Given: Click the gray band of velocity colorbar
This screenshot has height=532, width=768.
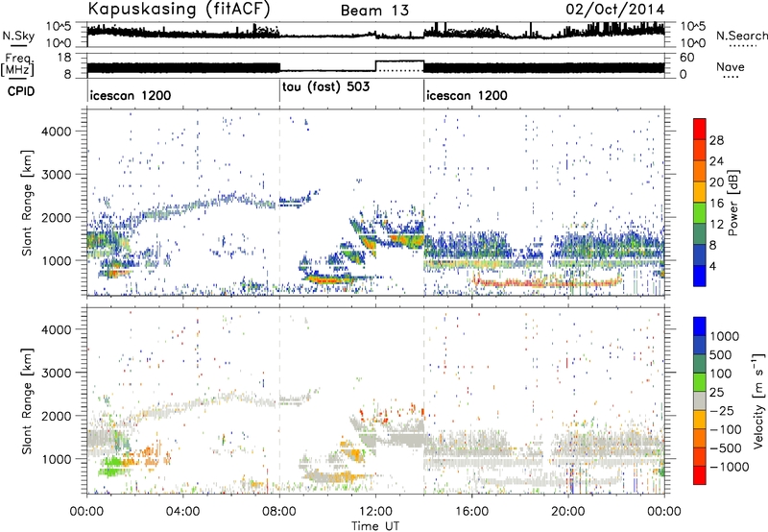Looking at the screenshot, I should tap(700, 400).
